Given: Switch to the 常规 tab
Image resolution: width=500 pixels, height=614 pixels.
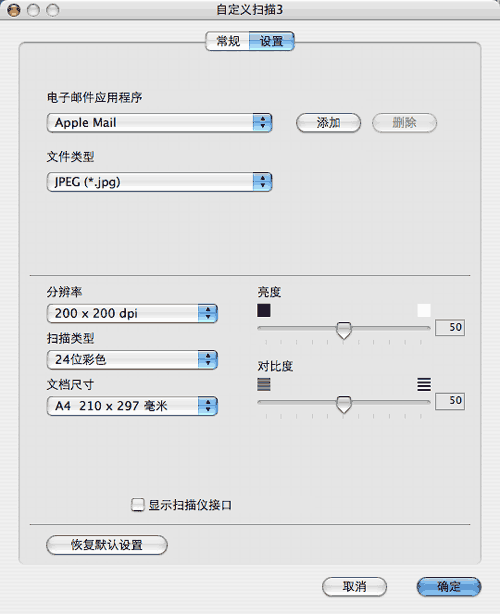Looking at the screenshot, I should (228, 41).
